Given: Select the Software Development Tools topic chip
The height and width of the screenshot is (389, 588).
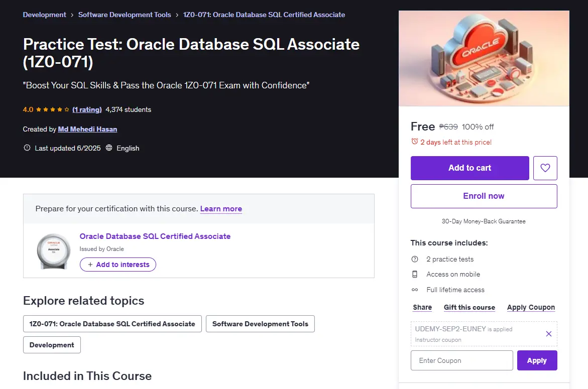Looking at the screenshot, I should (260, 324).
